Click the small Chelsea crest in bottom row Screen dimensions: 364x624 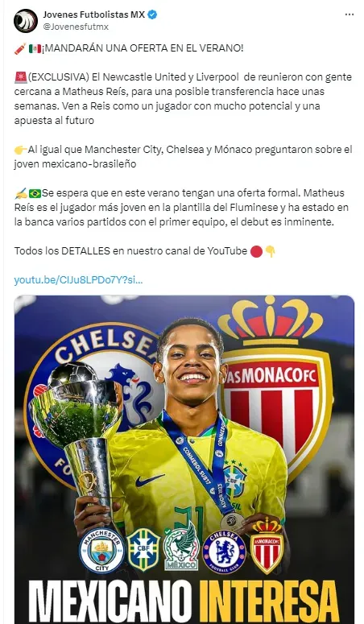click(x=224, y=552)
